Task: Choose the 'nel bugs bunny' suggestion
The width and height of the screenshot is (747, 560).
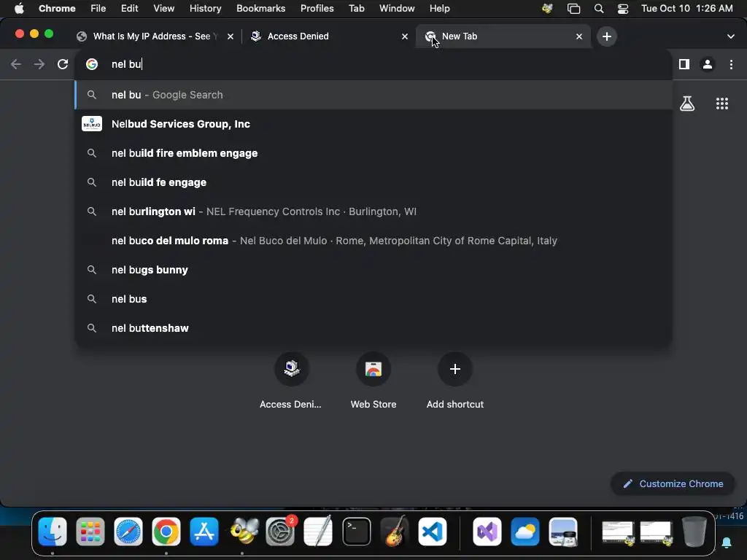Action: (x=373, y=270)
